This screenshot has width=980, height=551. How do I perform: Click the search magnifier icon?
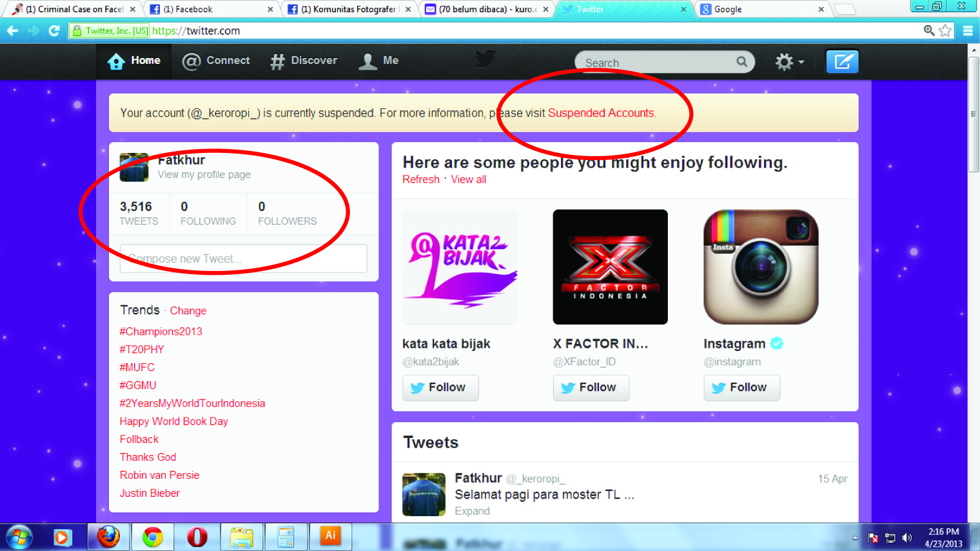[x=742, y=62]
